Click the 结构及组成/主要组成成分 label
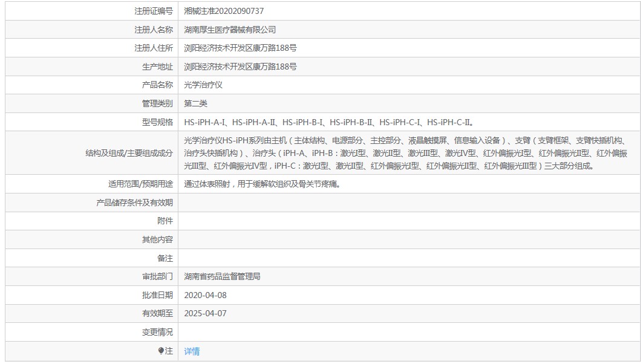Image resolution: width=641 pixels, height=364 pixels. (x=129, y=153)
